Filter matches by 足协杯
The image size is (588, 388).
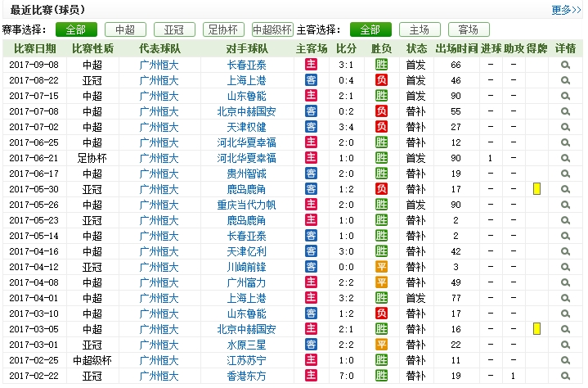point(223,29)
